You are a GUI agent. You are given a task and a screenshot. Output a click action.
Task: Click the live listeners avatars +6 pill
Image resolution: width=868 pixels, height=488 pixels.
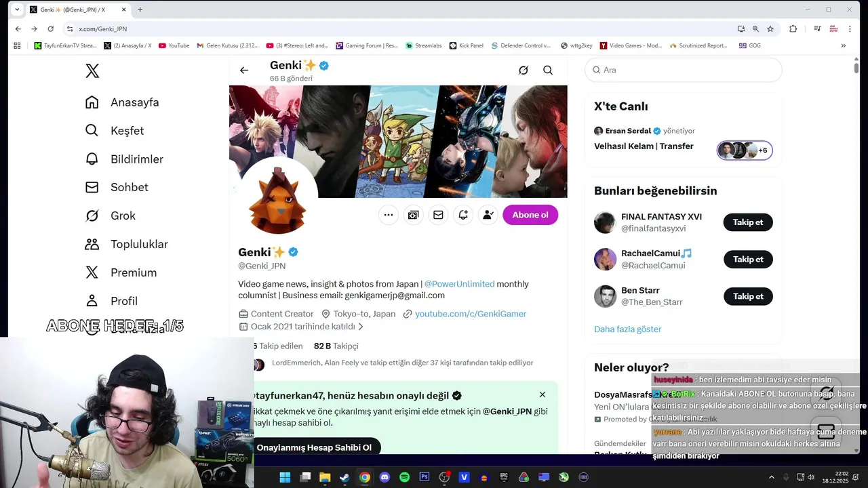[745, 150]
